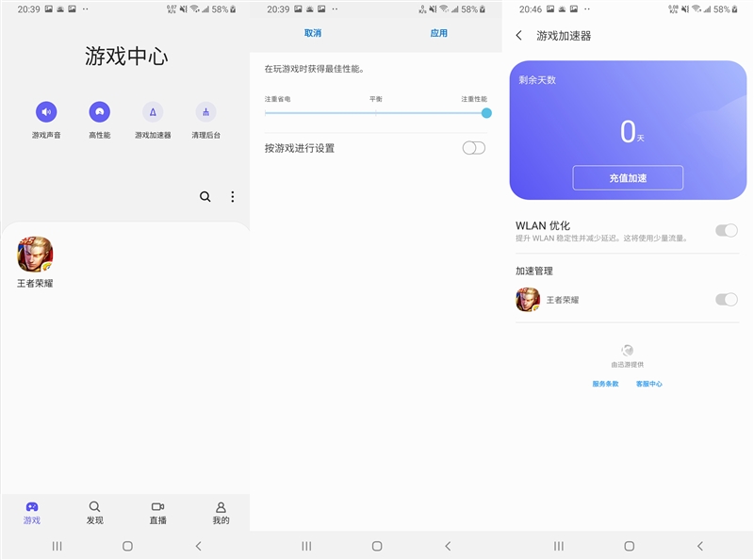Screen dimensions: 754x560
Task: Enable acceleration toggle for 王者荣耀
Action: (727, 300)
